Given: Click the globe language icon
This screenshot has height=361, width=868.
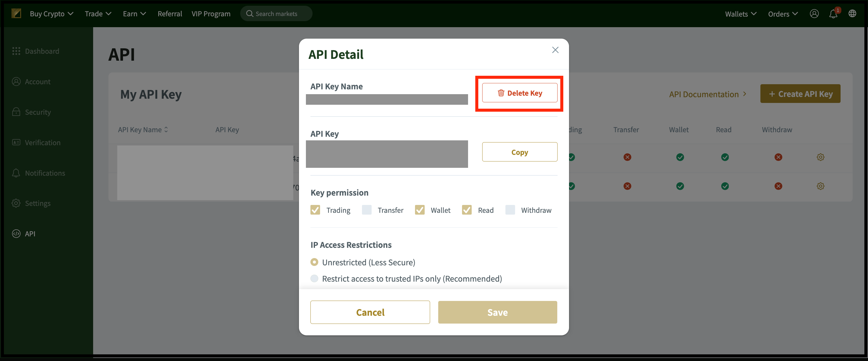Looking at the screenshot, I should tap(852, 14).
